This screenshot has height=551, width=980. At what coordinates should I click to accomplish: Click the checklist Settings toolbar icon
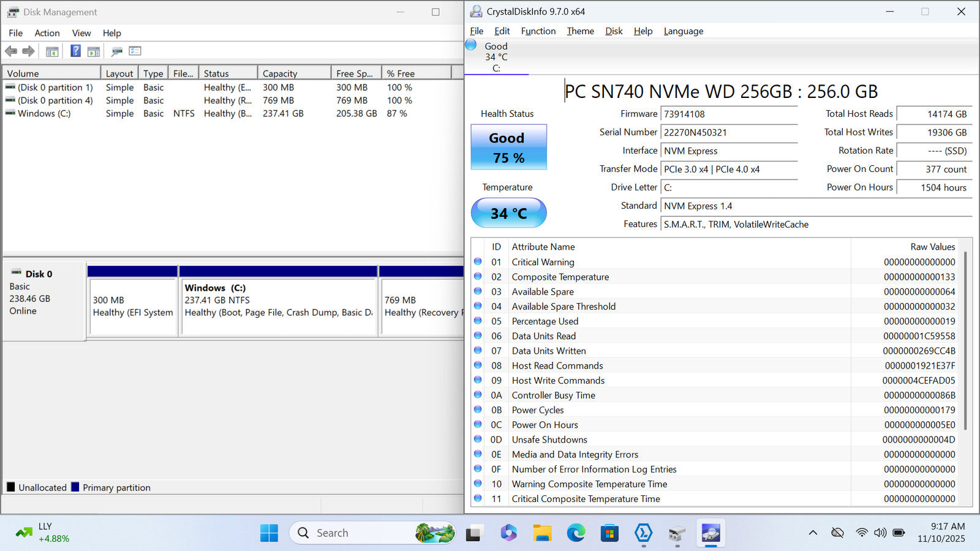(x=135, y=51)
